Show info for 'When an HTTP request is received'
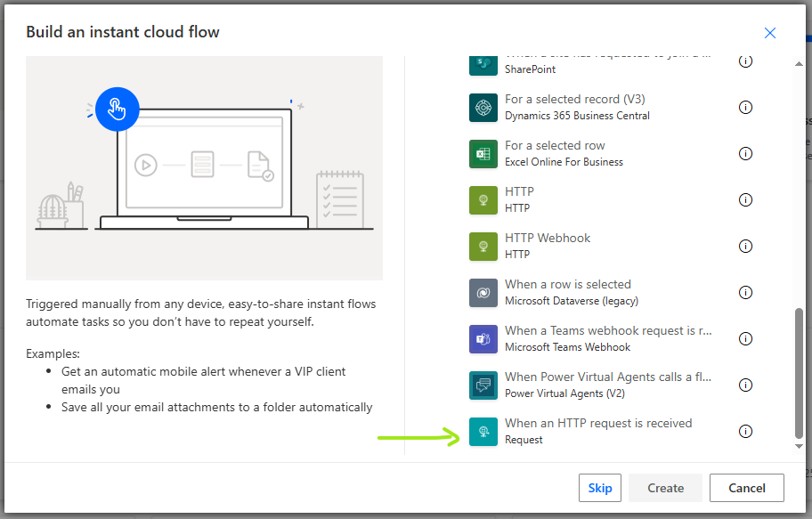The image size is (812, 519). tap(745, 432)
